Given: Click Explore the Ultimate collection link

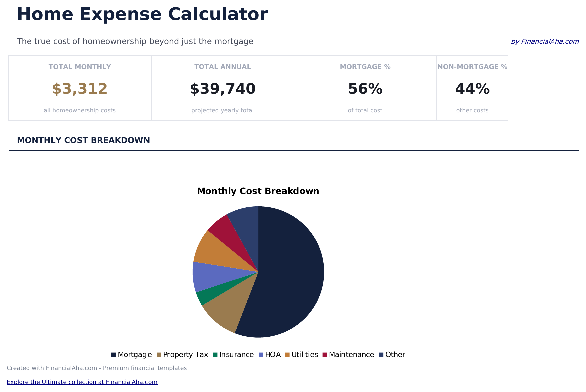Looking at the screenshot, I should (82, 382).
